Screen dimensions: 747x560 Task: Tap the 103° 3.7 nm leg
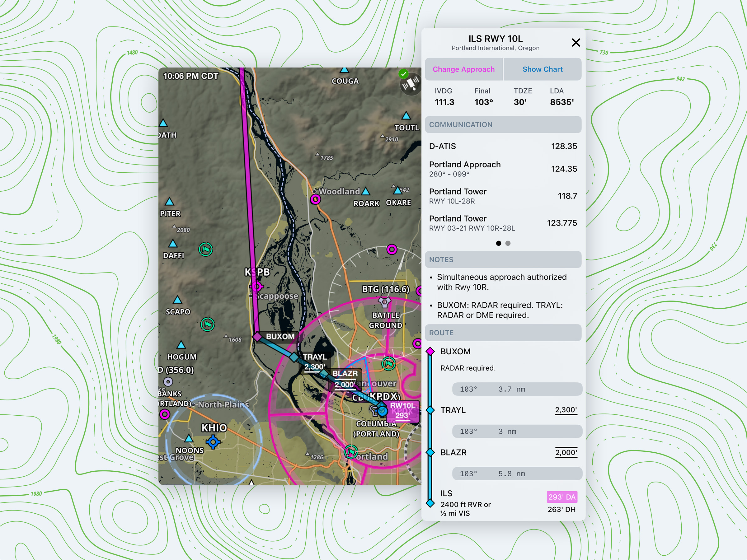click(517, 389)
